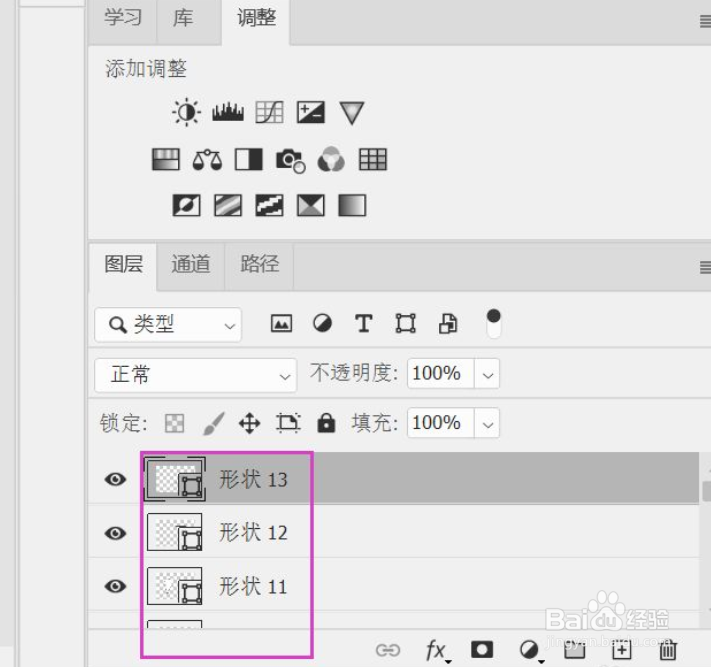711x667 pixels.
Task: Create a new layer
Action: pyautogui.click(x=621, y=650)
